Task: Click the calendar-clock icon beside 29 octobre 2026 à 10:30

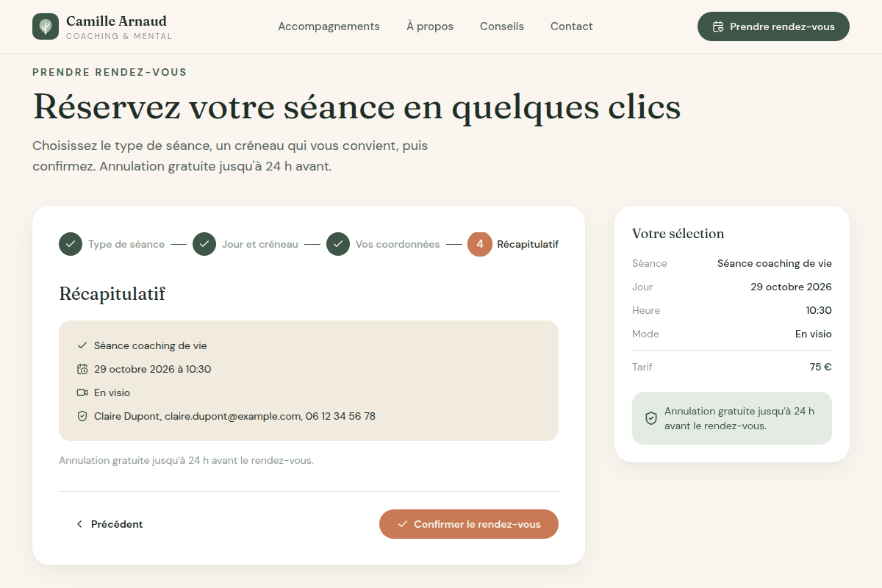Action: [82, 369]
